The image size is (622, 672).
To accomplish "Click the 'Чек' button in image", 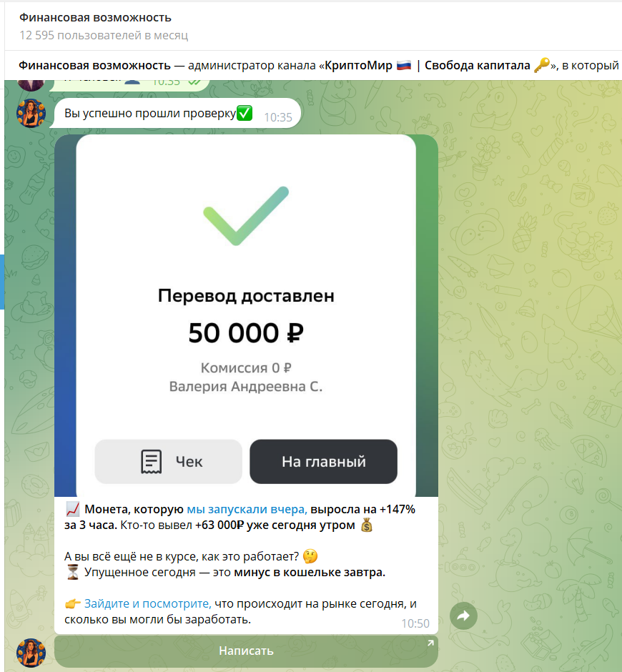I will [169, 462].
